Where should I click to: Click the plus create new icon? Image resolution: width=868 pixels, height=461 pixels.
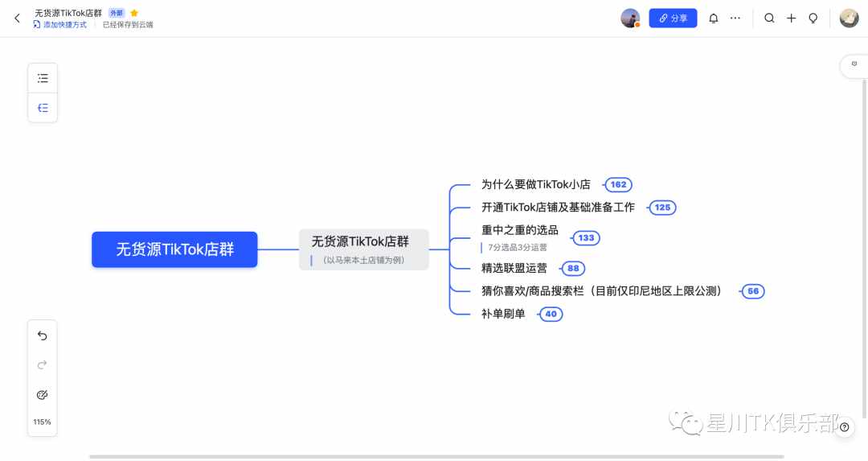point(791,19)
